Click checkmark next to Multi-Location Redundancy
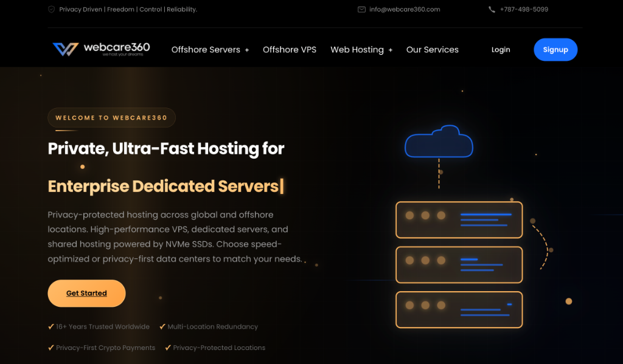Viewport: 623px width, 364px height. [162, 326]
